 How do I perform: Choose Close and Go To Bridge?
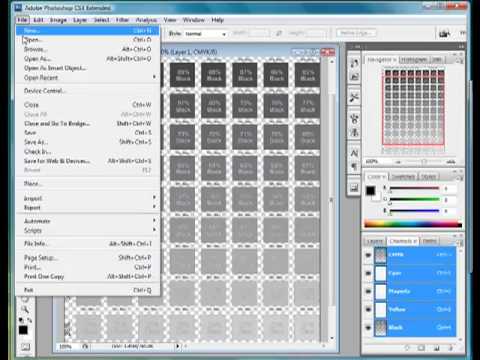click(88, 123)
